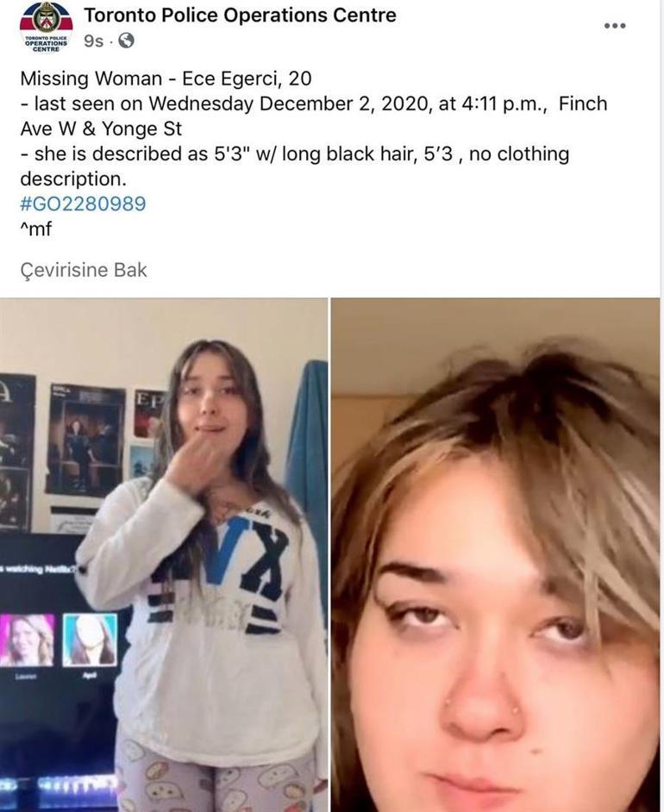The image size is (664, 812).
Task: Click the described as 5'3" text line
Action: pyautogui.click(x=295, y=153)
